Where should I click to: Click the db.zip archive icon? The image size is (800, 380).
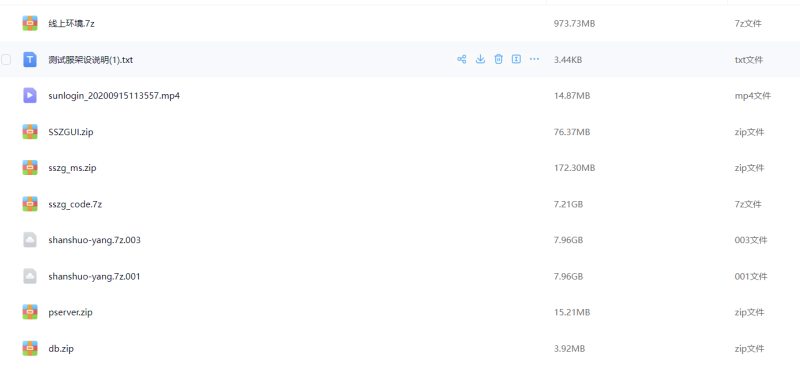(30, 348)
